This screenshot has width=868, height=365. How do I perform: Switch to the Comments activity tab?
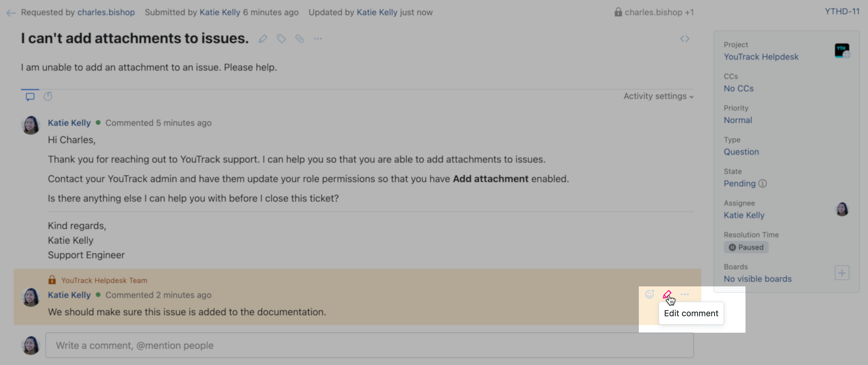(x=30, y=97)
